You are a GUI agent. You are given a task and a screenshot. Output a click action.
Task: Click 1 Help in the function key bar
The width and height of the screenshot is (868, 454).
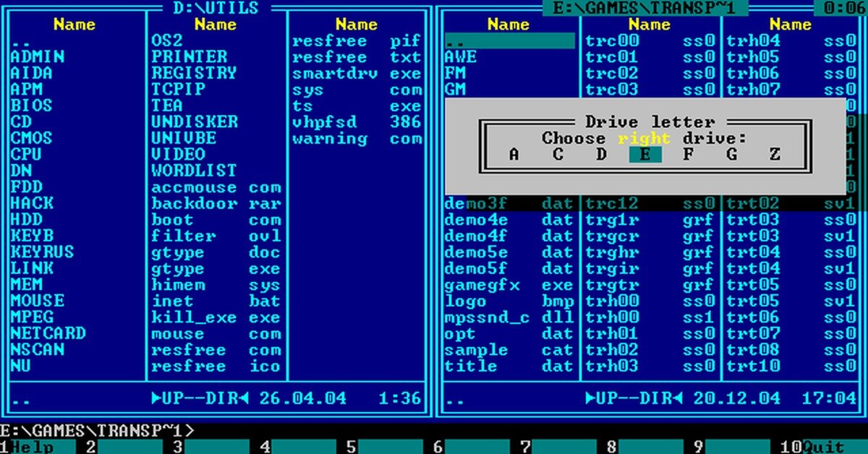38,447
